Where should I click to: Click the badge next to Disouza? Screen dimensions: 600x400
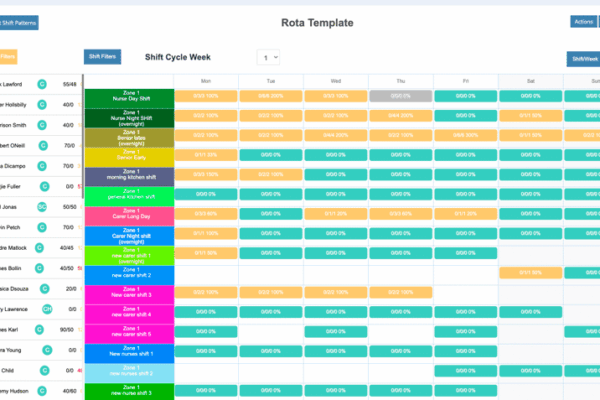[43, 288]
